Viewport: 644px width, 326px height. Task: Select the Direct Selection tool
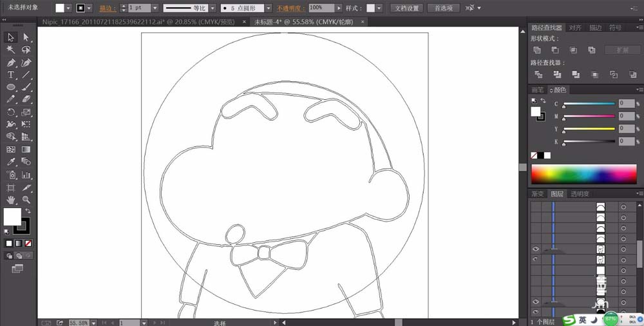26,37
